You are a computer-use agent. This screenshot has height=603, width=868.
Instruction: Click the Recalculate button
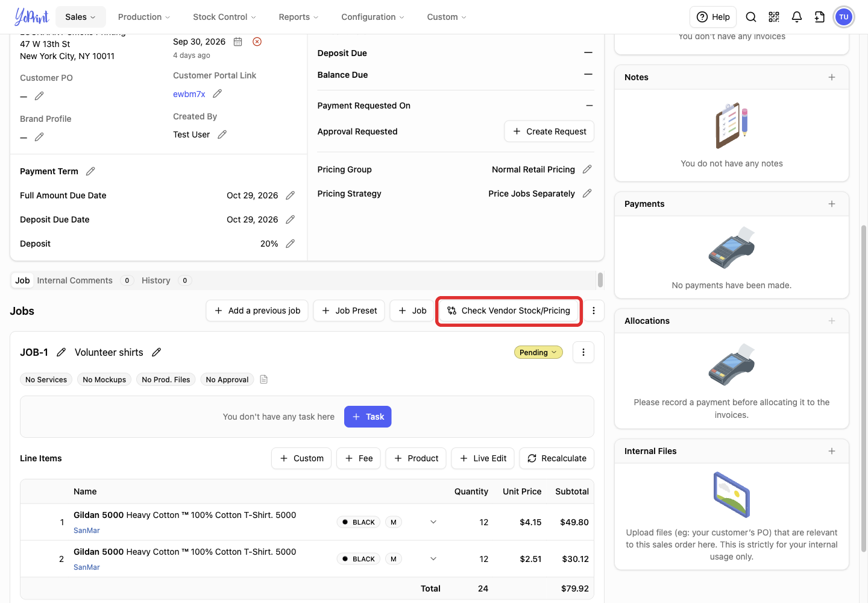pyautogui.click(x=556, y=458)
